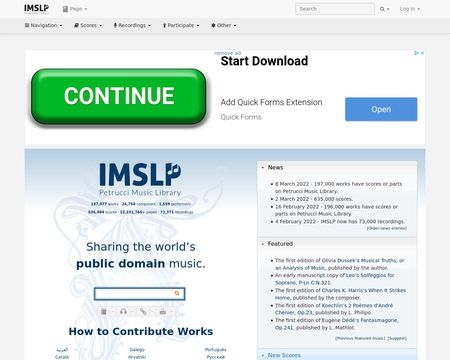Expand the Participate menu
450x360 pixels.
coord(181,25)
